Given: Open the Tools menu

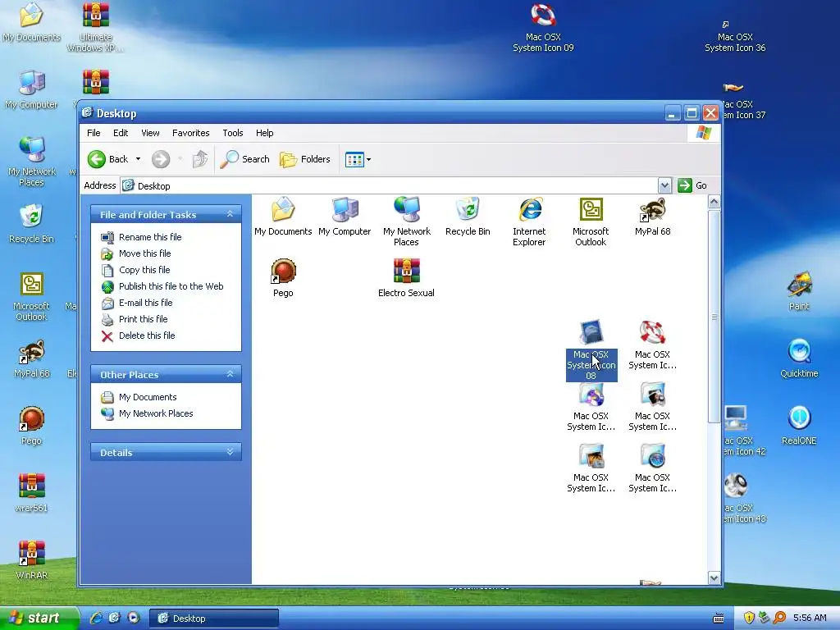Looking at the screenshot, I should click(232, 133).
